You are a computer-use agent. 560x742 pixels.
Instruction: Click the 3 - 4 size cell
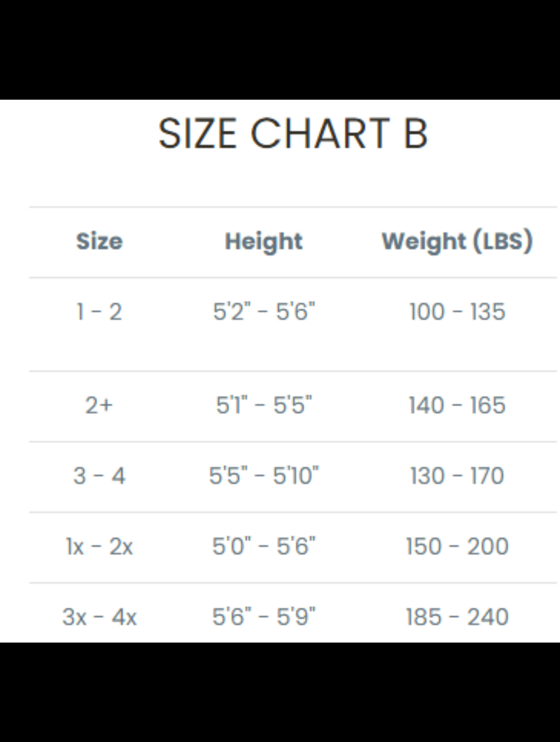click(99, 476)
